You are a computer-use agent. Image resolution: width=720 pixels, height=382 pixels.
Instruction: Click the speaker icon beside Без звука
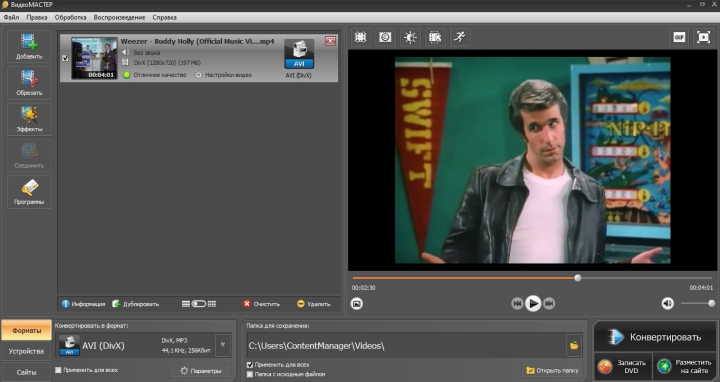(x=125, y=52)
